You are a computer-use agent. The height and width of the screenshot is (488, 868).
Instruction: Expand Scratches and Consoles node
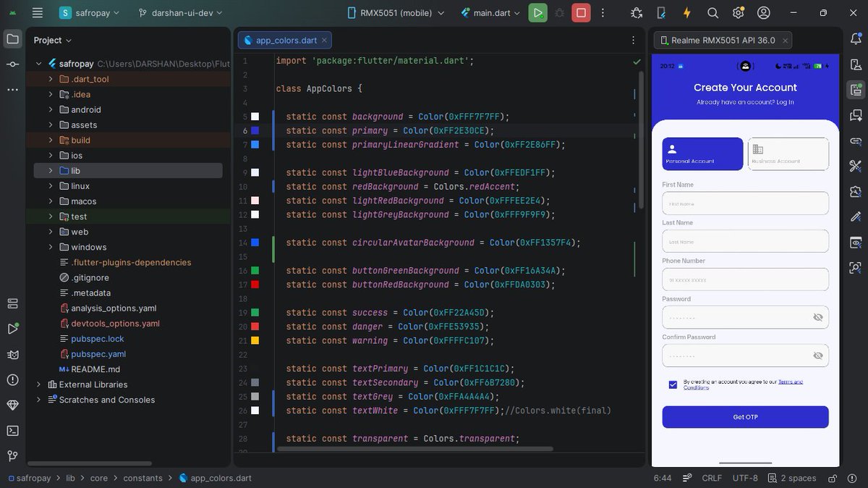pos(38,400)
